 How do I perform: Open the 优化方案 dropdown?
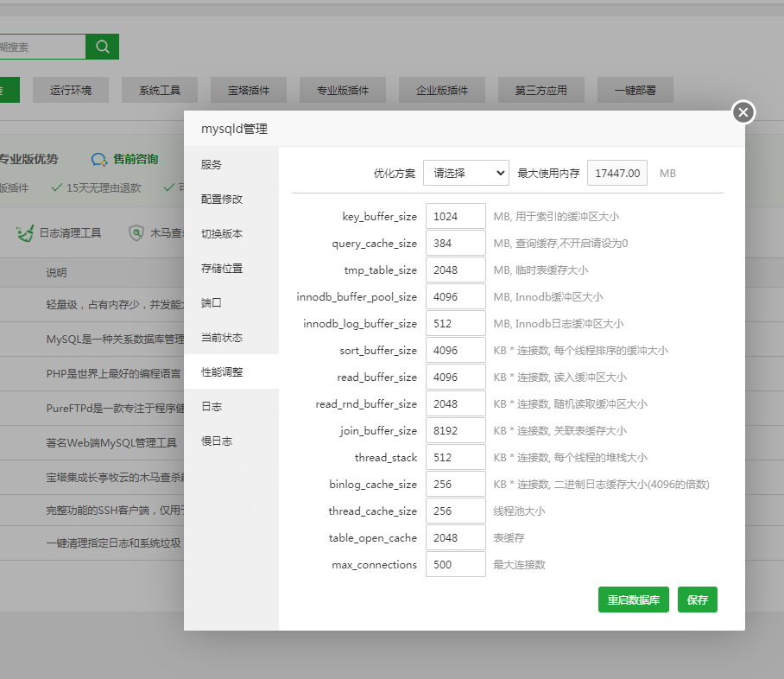[x=466, y=173]
